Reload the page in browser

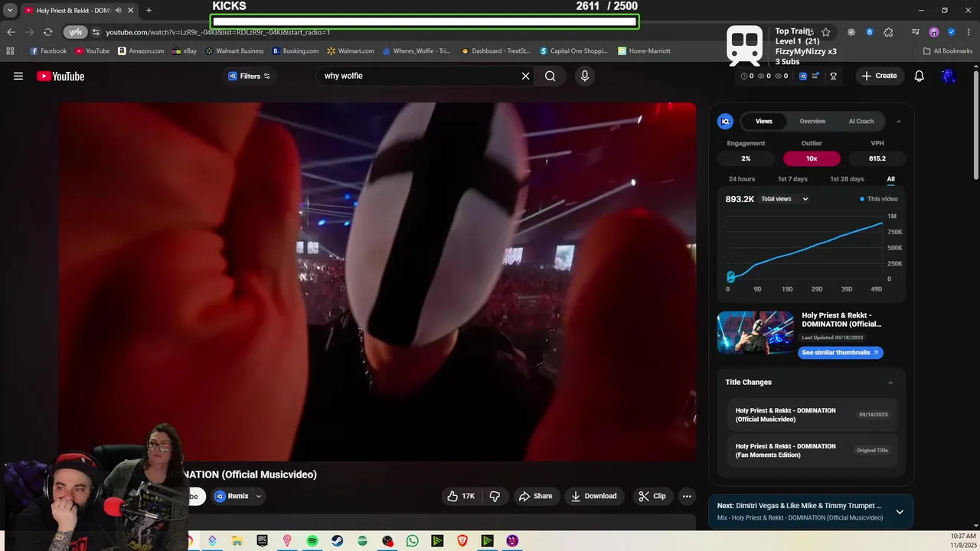click(x=47, y=32)
